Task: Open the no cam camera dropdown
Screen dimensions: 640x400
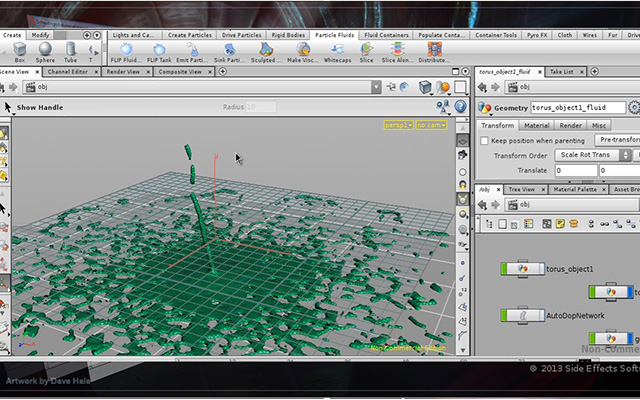Action: [x=431, y=125]
